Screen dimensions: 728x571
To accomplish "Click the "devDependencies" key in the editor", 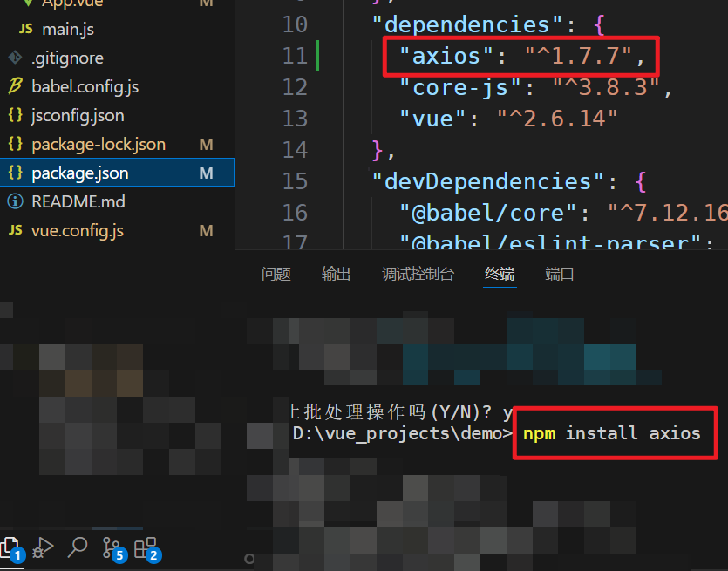I will [x=488, y=181].
